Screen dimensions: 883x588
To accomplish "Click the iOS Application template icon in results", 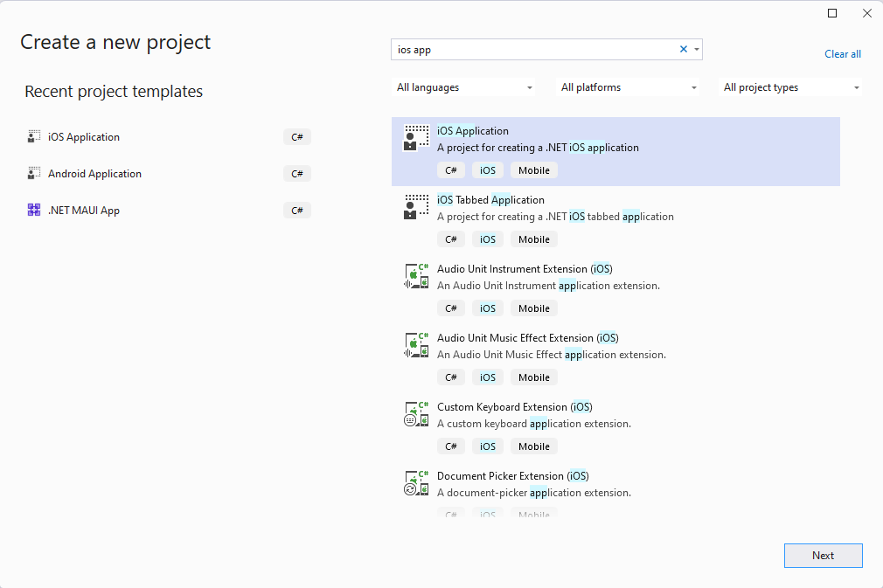I will (x=416, y=138).
